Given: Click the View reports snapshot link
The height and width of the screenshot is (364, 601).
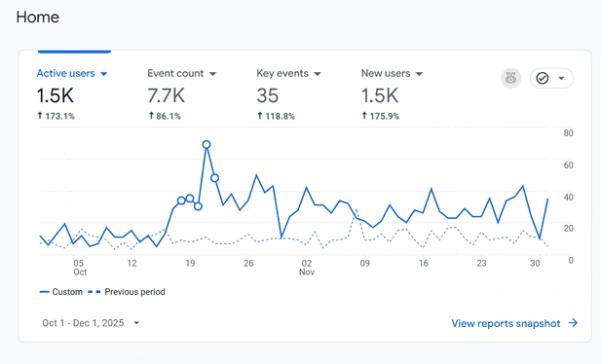Looking at the screenshot, I should point(506,323).
